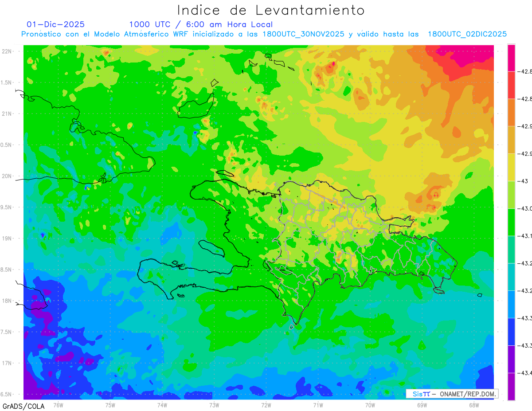Viewport: 532px width, 411px height.
Task: Click the "75W" longitude label
Action: [x=110, y=404]
